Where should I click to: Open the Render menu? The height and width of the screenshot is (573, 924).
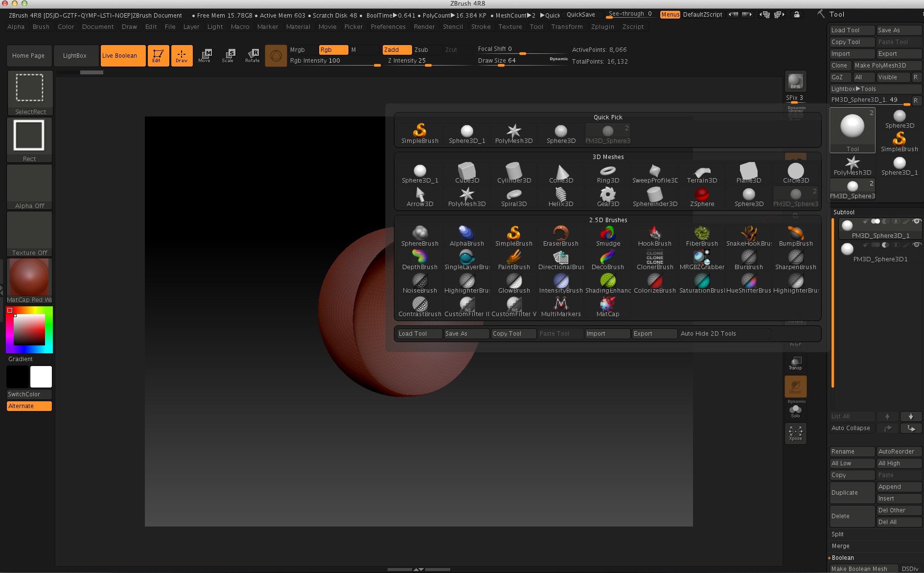pos(424,26)
